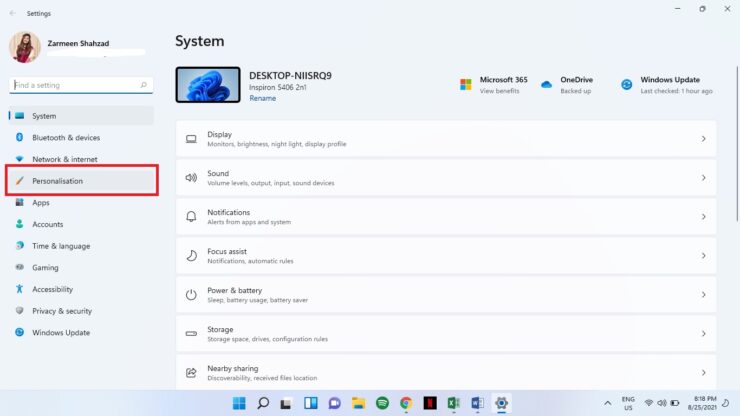The image size is (740, 416).
Task: Go back using the Settings back arrow
Action: coord(10,13)
